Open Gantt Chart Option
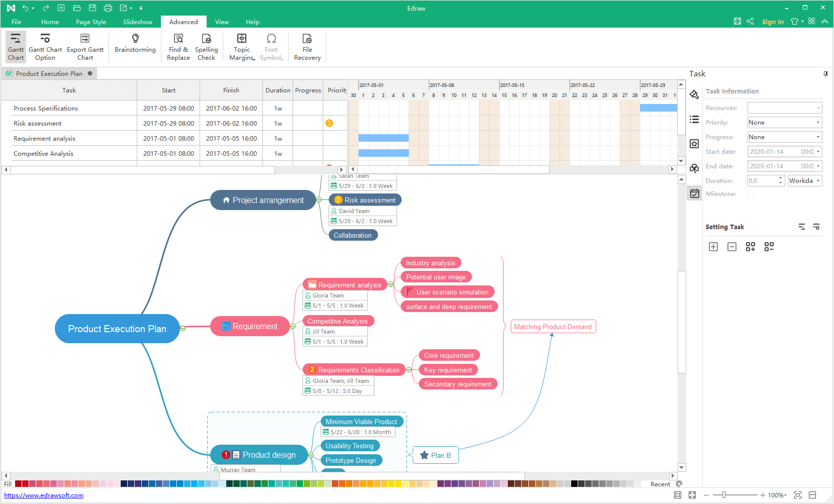The image size is (834, 504). (x=45, y=46)
